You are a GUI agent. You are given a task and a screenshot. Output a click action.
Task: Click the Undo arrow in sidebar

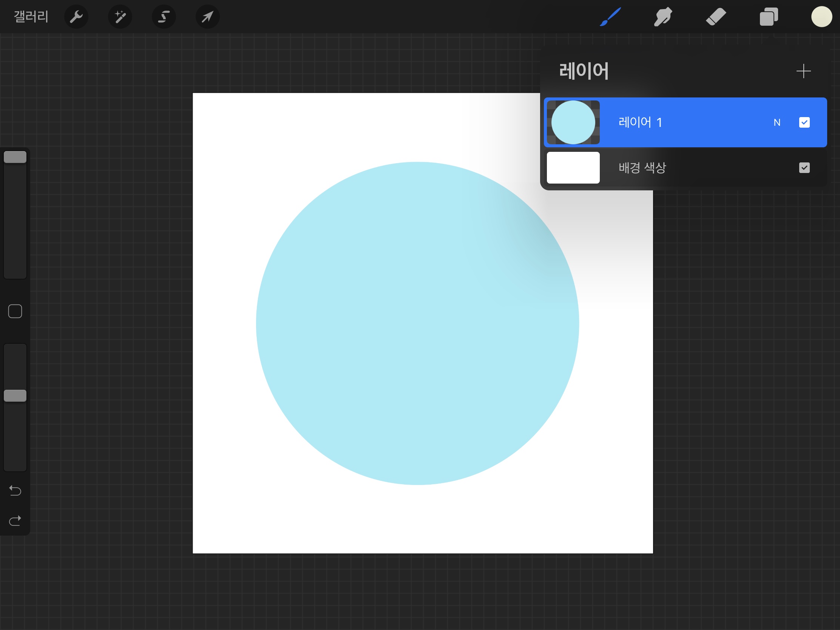15,491
